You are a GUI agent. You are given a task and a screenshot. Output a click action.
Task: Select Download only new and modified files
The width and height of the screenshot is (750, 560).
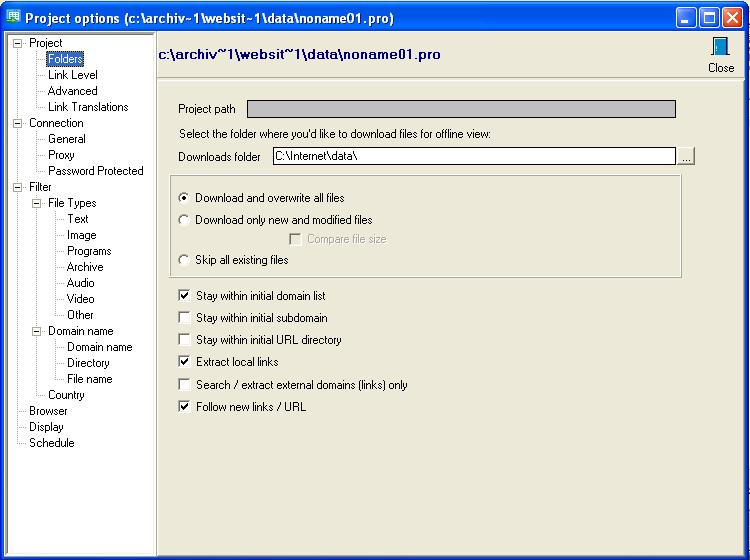point(183,220)
